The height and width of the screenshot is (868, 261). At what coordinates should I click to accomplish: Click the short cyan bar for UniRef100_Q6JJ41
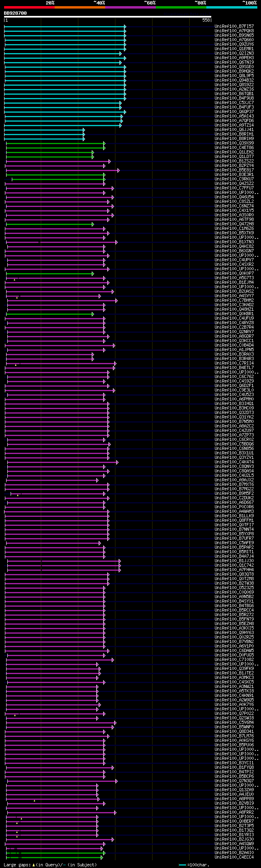tap(44, 130)
